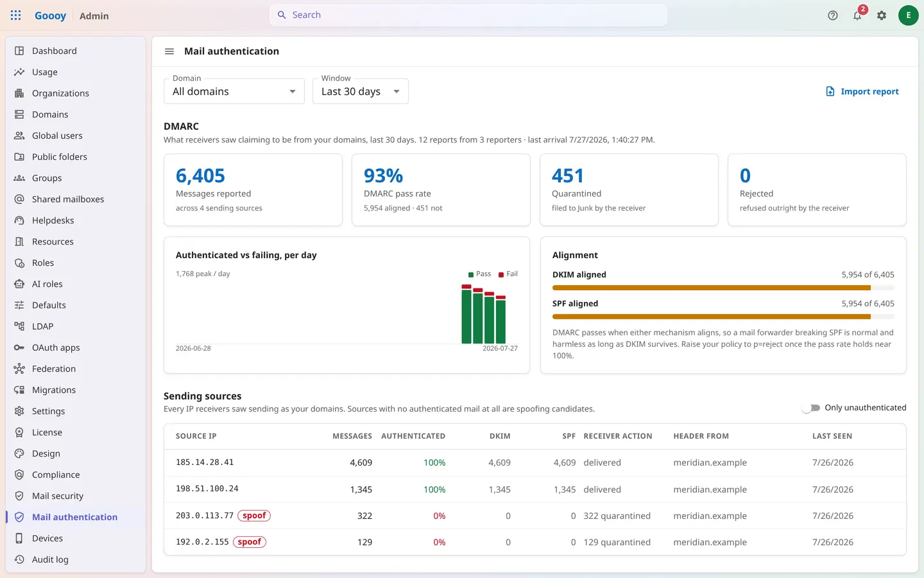
Task: Toggle the Pass series in chart legend
Action: click(x=479, y=274)
